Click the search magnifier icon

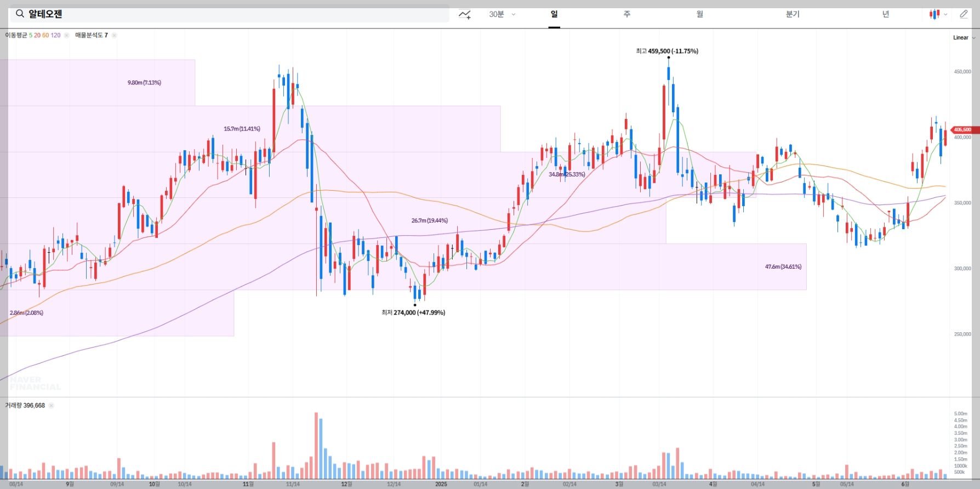click(20, 14)
